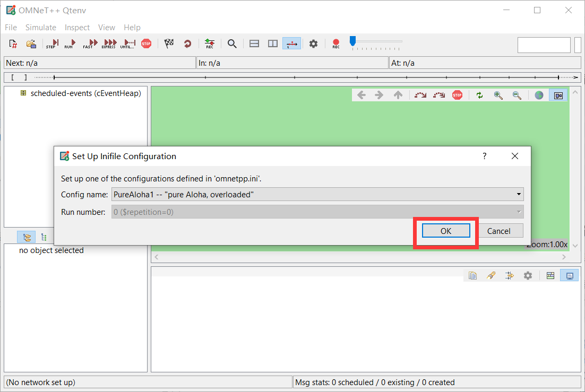The height and width of the screenshot is (392, 585).
Task: Click the checkered flag finish icon
Action: pyautogui.click(x=169, y=43)
